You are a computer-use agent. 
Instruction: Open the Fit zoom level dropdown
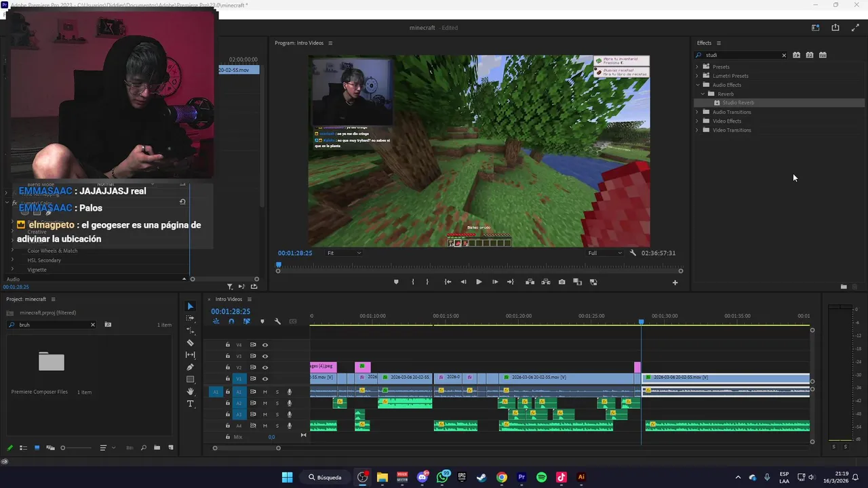(344, 253)
